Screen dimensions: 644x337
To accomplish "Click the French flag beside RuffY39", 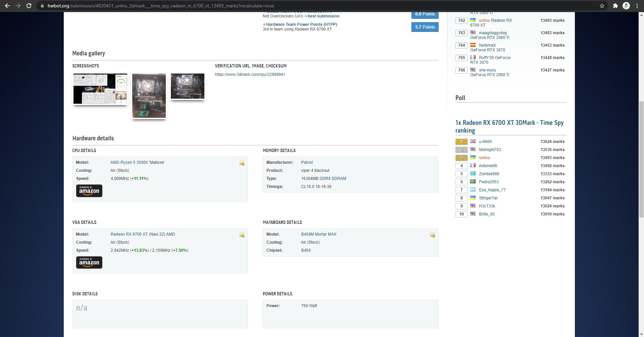I will (x=473, y=57).
